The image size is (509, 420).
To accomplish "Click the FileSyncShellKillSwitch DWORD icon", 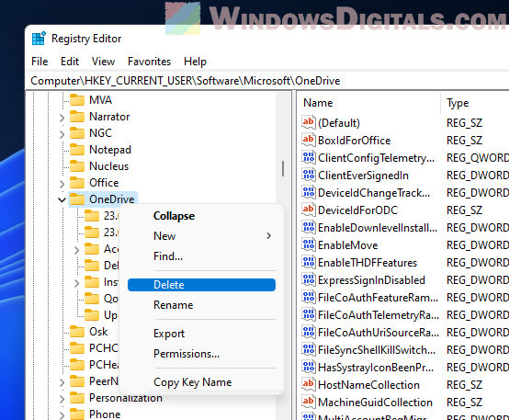I will [x=309, y=350].
